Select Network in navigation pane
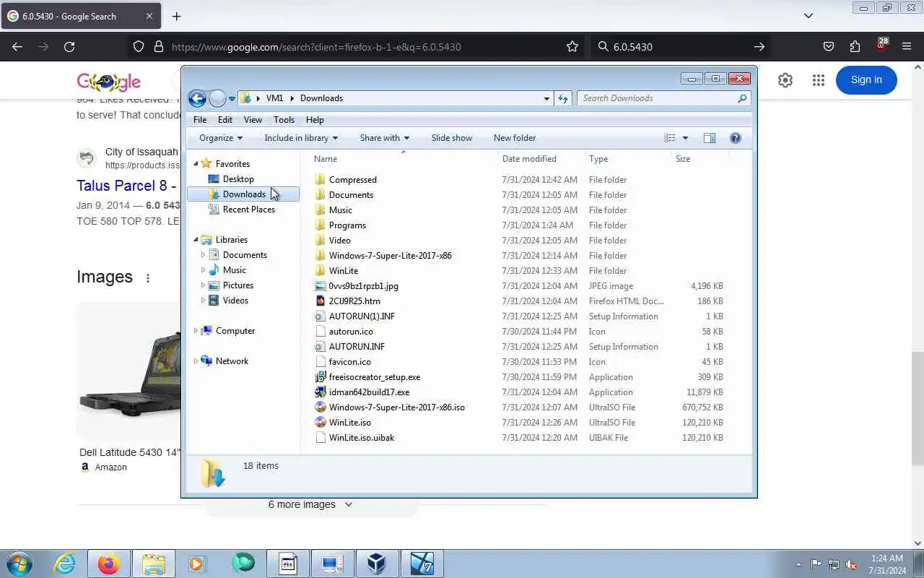Screen dimensions: 924x578 click(232, 361)
